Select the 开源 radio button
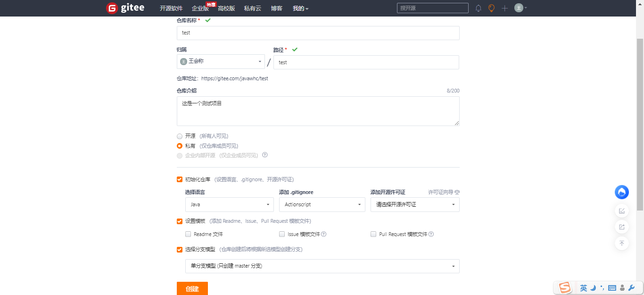The height and width of the screenshot is (295, 644). pyautogui.click(x=180, y=136)
